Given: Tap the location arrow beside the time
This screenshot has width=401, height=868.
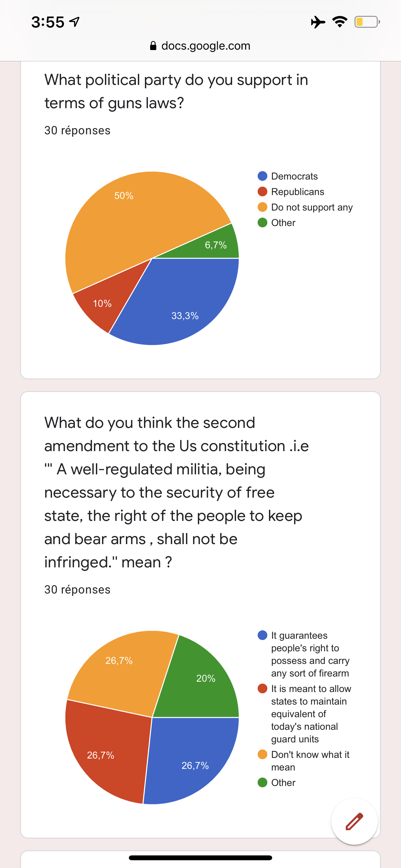Looking at the screenshot, I should pos(74,22).
